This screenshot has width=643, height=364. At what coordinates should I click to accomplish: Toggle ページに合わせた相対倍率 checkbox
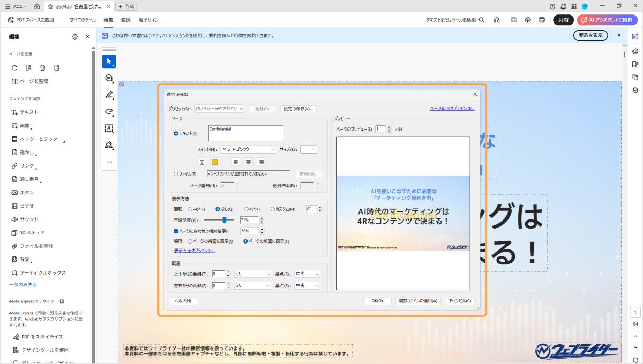(176, 231)
